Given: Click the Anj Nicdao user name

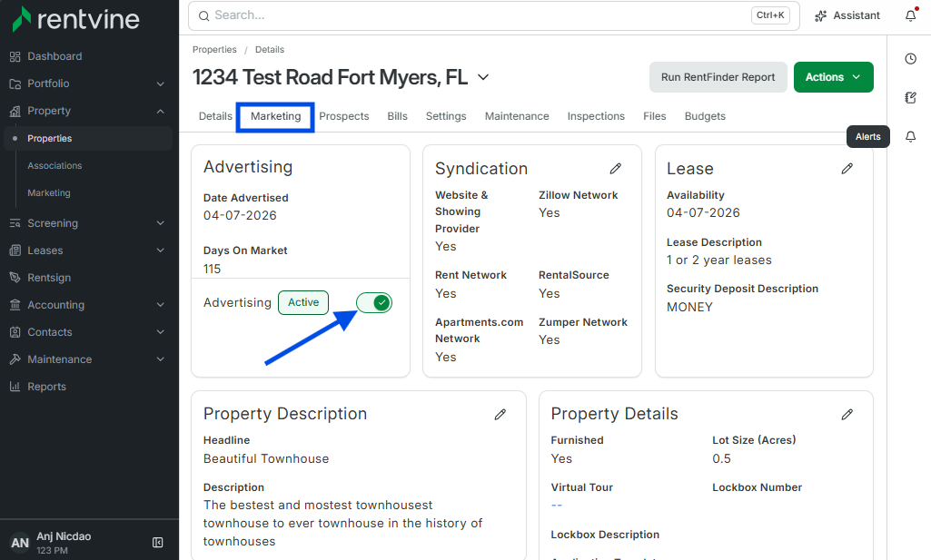Looking at the screenshot, I should (x=64, y=536).
